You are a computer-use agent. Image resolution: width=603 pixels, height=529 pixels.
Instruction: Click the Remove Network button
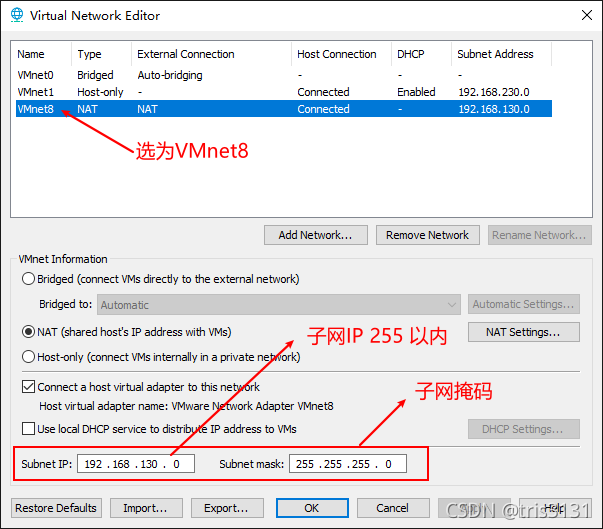click(428, 235)
